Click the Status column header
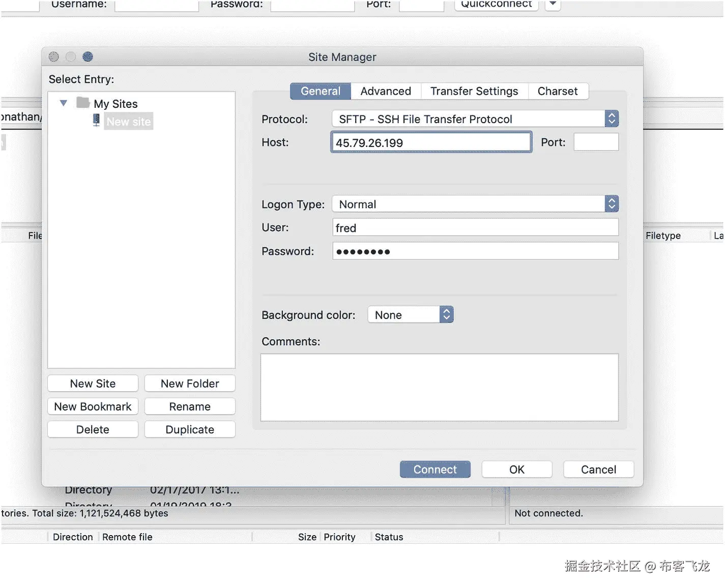 coord(389,537)
